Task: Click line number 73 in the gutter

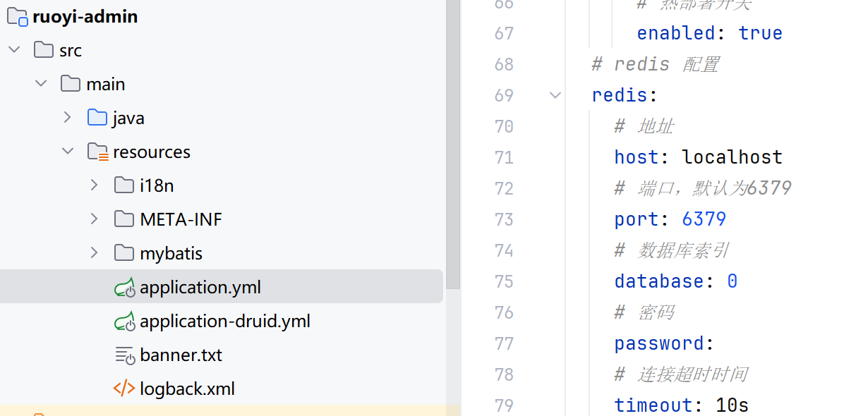Action: pyautogui.click(x=504, y=219)
